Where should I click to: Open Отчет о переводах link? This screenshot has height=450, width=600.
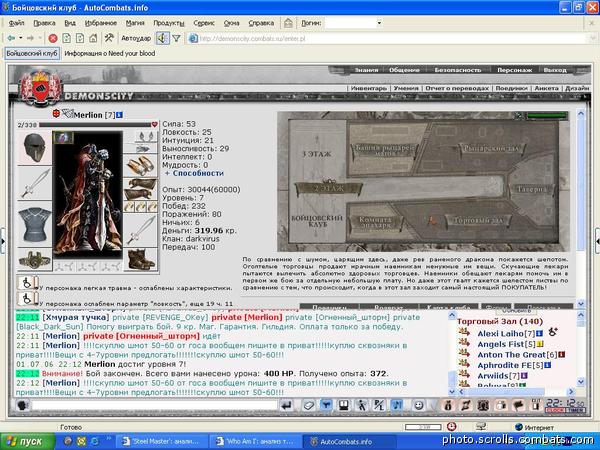[x=457, y=88]
